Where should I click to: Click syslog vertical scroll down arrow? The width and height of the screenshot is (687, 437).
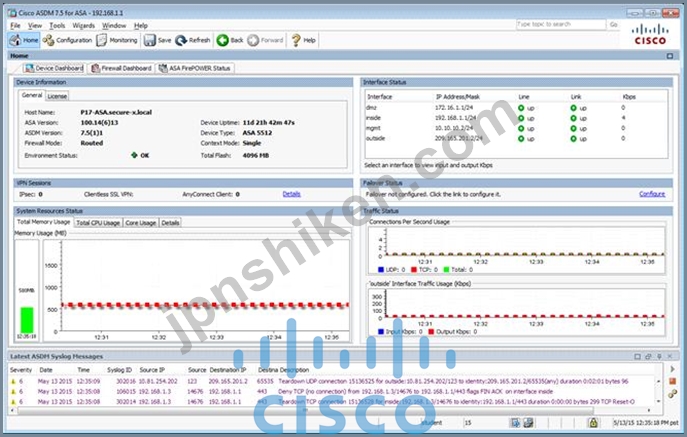click(x=658, y=401)
